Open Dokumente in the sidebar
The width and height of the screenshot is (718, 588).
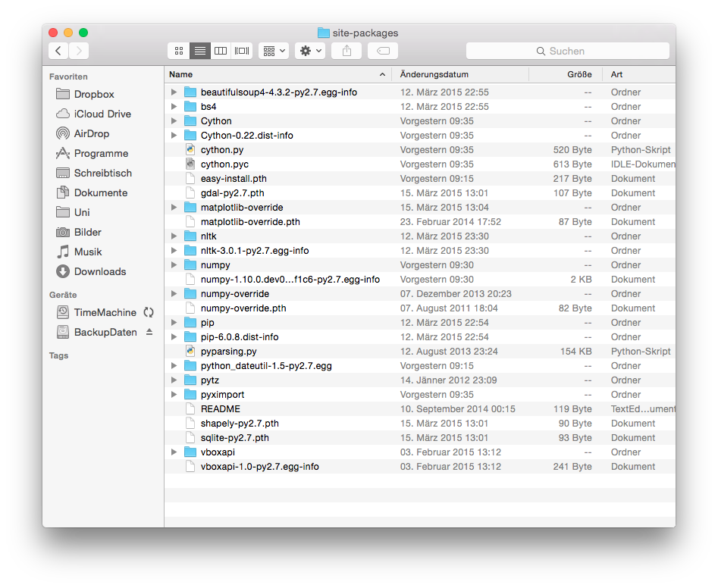coord(92,192)
